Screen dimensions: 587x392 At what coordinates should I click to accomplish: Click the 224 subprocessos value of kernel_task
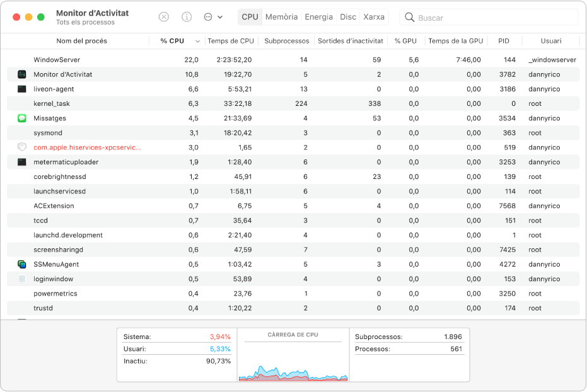tap(301, 103)
